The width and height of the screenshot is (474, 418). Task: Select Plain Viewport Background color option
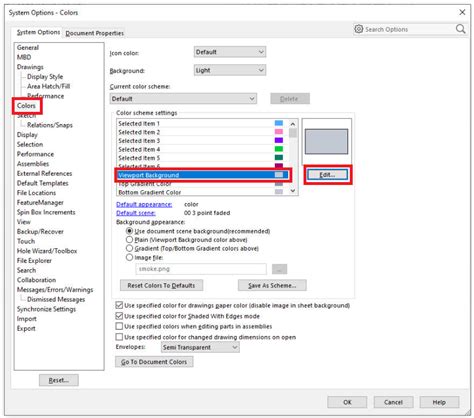pos(129,240)
